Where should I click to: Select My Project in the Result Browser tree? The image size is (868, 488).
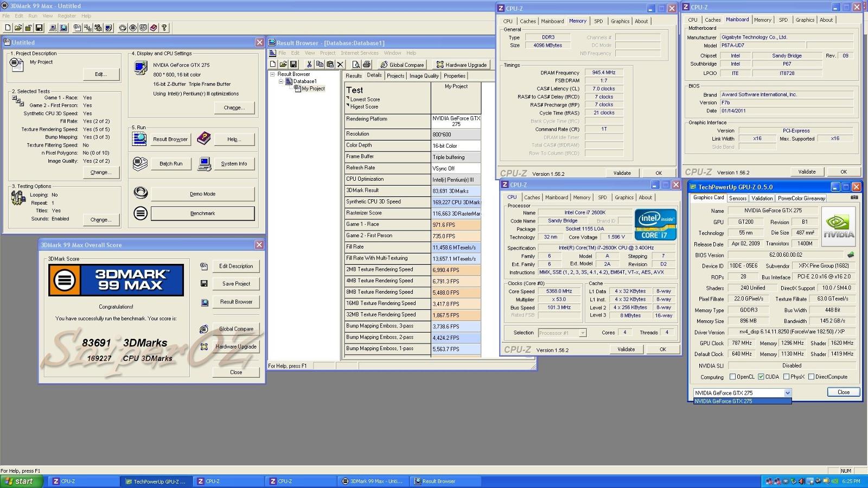(x=313, y=88)
